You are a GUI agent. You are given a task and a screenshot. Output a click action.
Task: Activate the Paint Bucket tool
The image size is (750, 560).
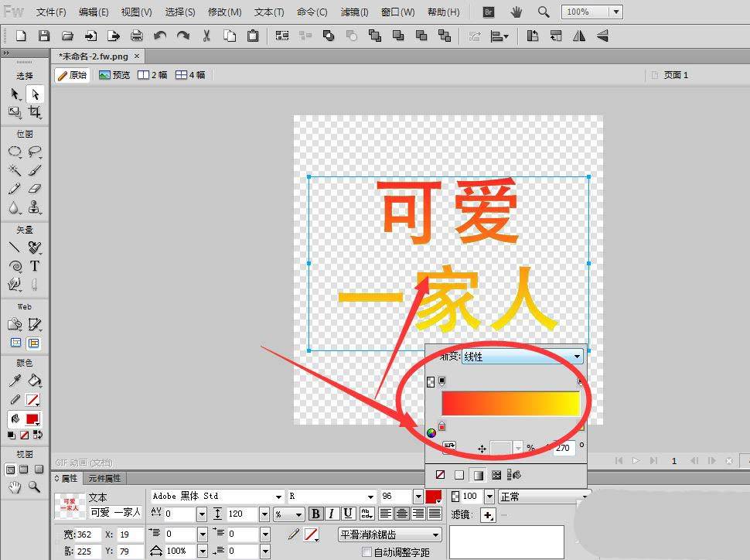(x=35, y=381)
